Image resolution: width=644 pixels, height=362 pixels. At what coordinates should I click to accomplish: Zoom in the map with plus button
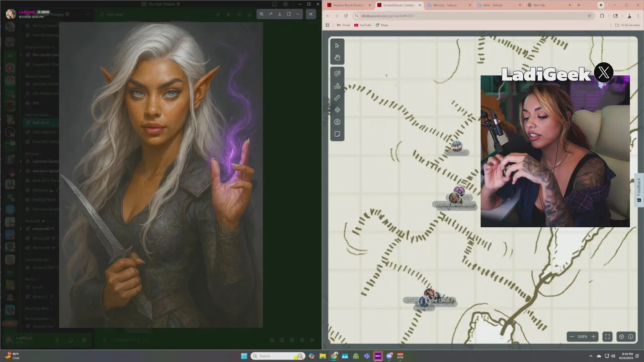(593, 336)
